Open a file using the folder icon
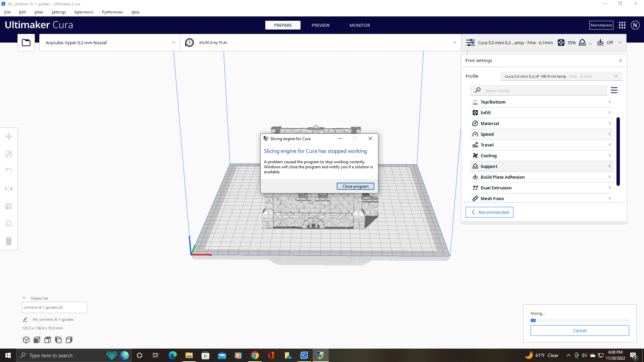The image size is (644, 362). coord(26,43)
